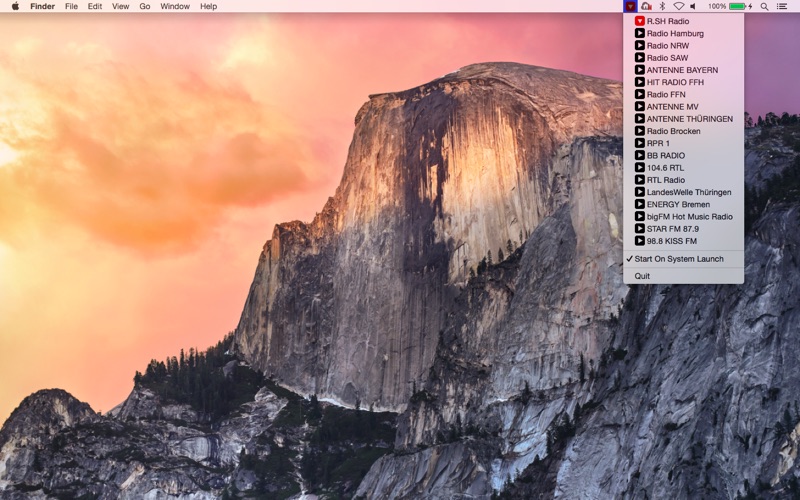
Task: Open the Edit menu
Action: tap(95, 6)
